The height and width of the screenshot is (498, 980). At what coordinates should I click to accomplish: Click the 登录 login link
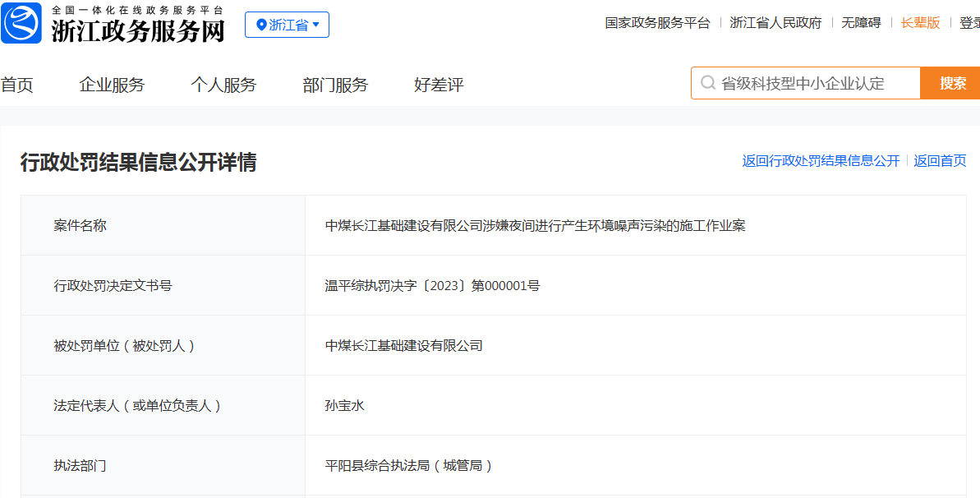969,23
